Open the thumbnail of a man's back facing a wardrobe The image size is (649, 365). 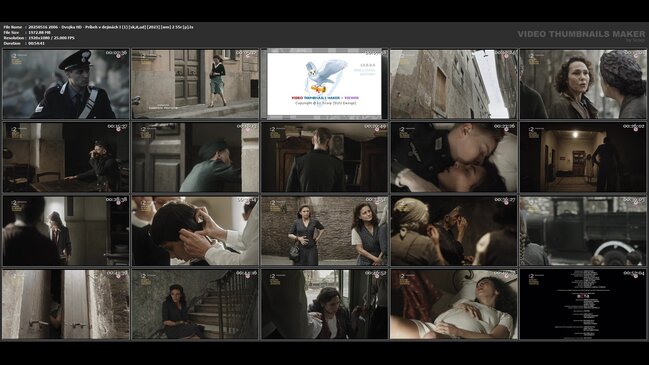(x=324, y=157)
